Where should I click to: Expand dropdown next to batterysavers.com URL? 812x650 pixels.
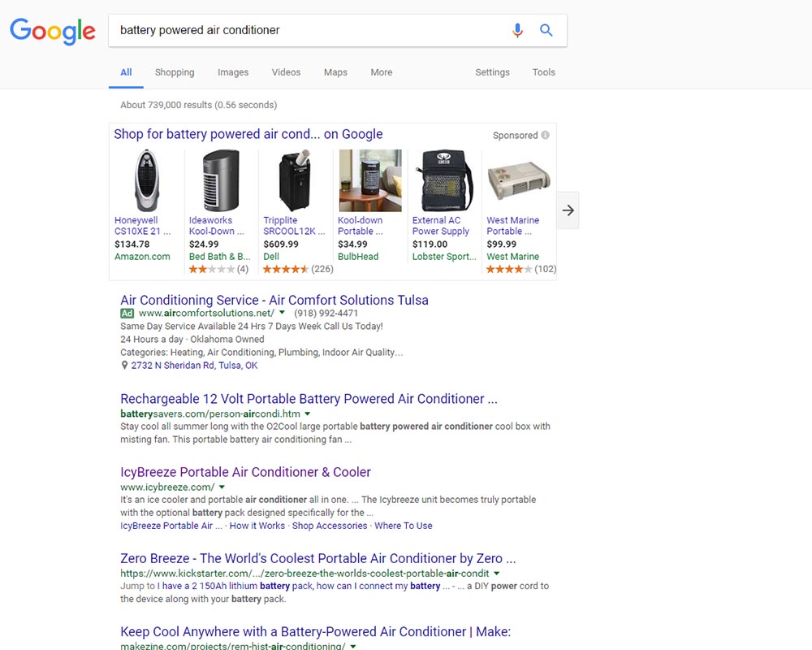tap(307, 414)
